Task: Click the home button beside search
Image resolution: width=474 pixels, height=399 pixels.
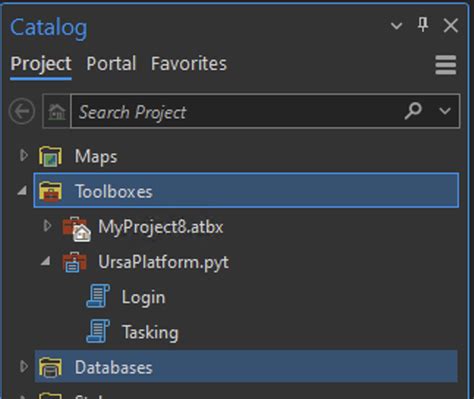Action: tap(57, 111)
